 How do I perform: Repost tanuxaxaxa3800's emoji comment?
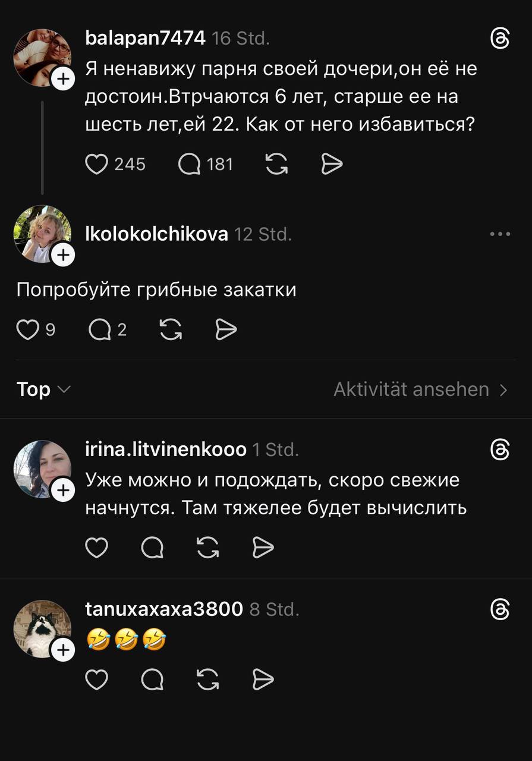pyautogui.click(x=207, y=679)
